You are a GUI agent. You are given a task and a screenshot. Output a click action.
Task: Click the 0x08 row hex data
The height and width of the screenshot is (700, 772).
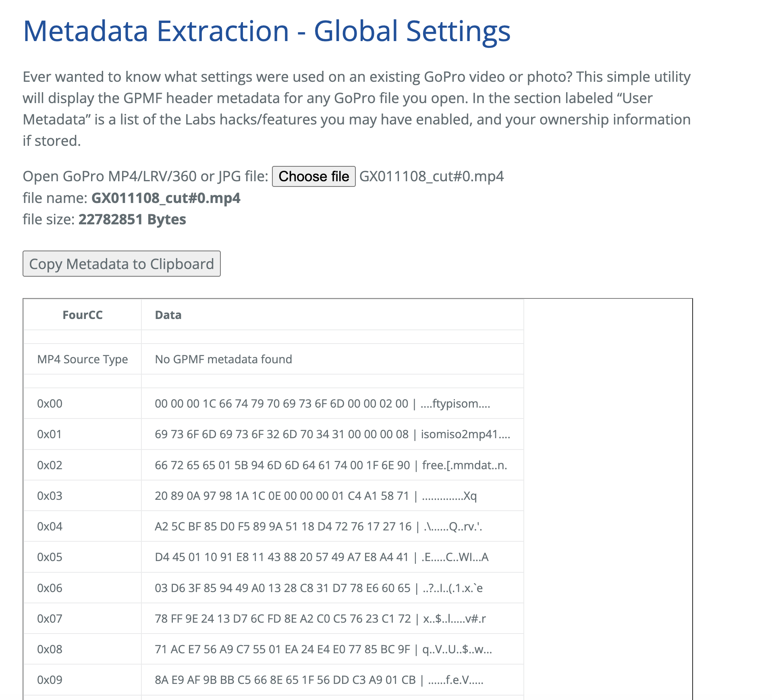(x=323, y=649)
